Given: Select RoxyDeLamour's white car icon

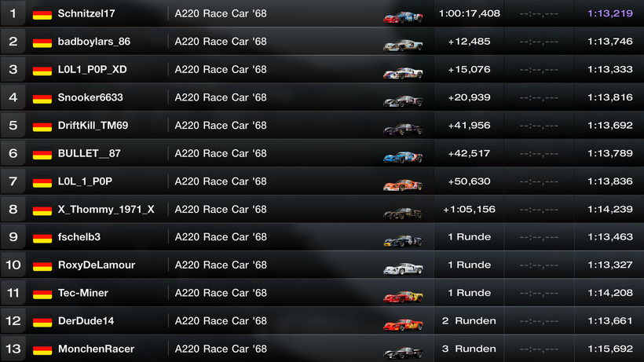Looking at the screenshot, I should tap(403, 269).
